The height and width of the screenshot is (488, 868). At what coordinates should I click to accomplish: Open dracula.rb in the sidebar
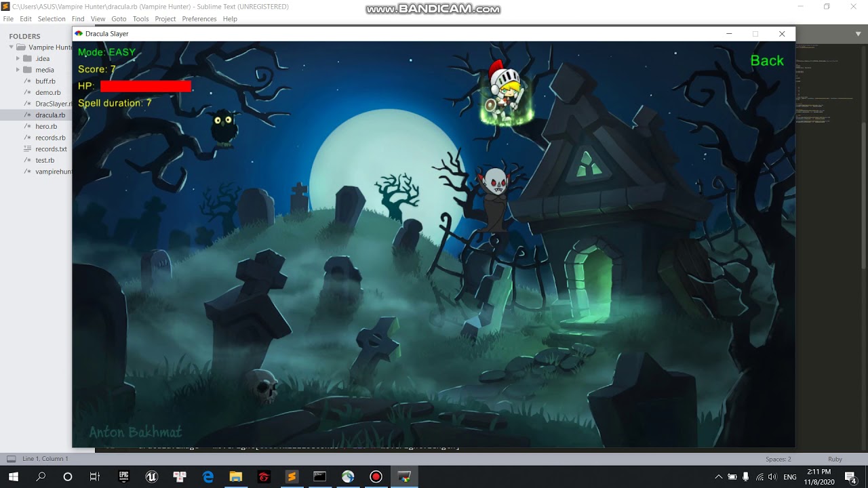(50, 115)
